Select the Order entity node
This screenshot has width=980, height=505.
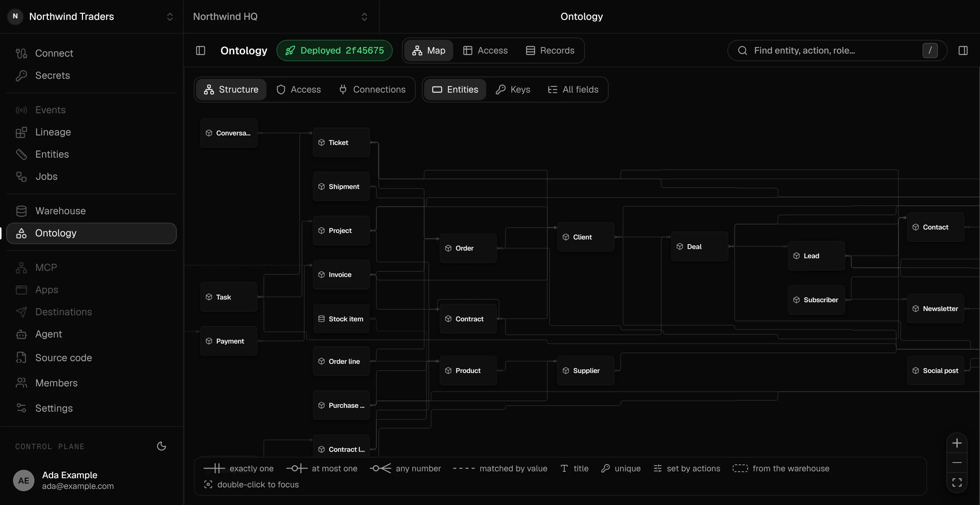[x=468, y=248]
